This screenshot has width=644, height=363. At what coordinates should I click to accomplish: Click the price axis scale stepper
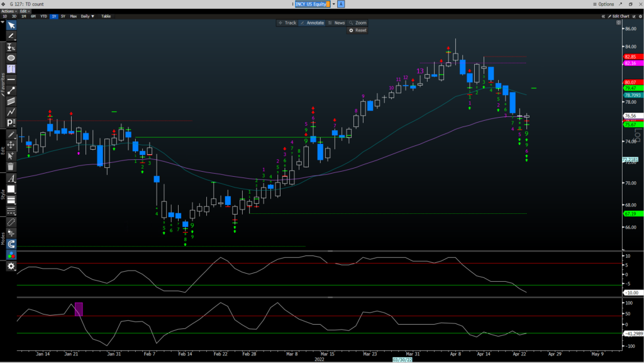[x=619, y=23]
